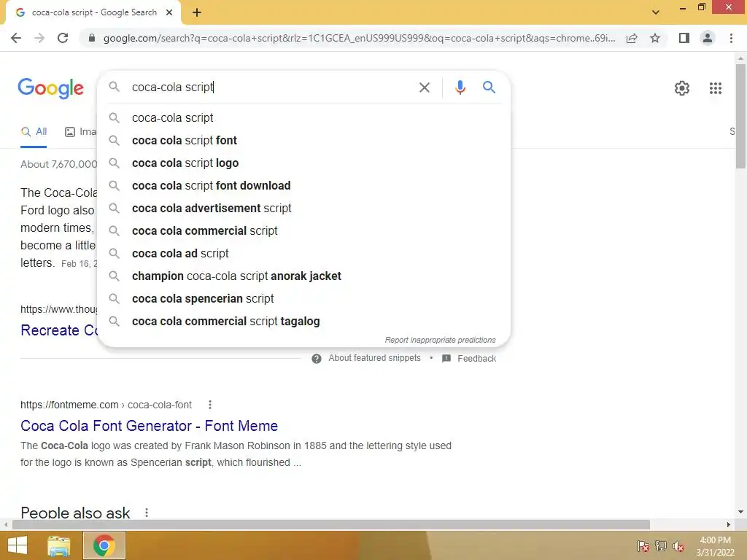
Task: Choose suggestion 'coca cola script logo'
Action: point(304,163)
